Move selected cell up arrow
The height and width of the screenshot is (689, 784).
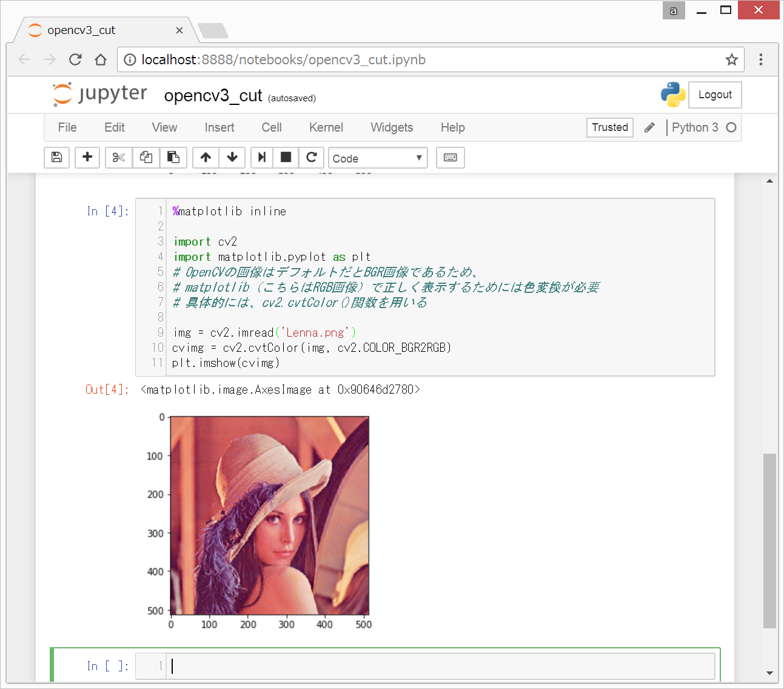(x=206, y=158)
